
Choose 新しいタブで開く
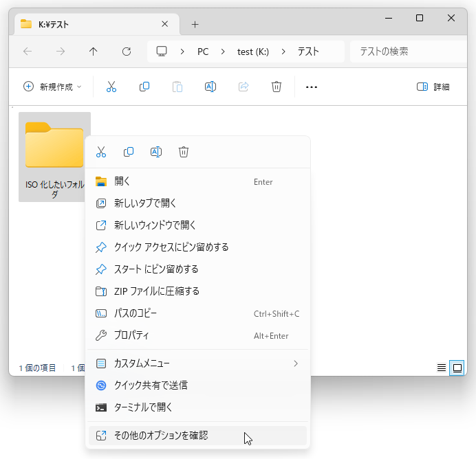pos(197,203)
